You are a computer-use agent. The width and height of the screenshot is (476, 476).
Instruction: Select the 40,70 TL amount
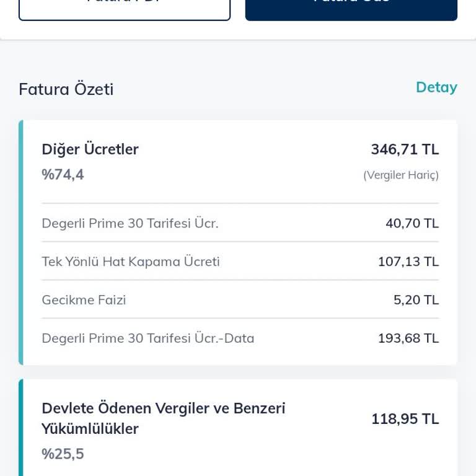pos(412,223)
